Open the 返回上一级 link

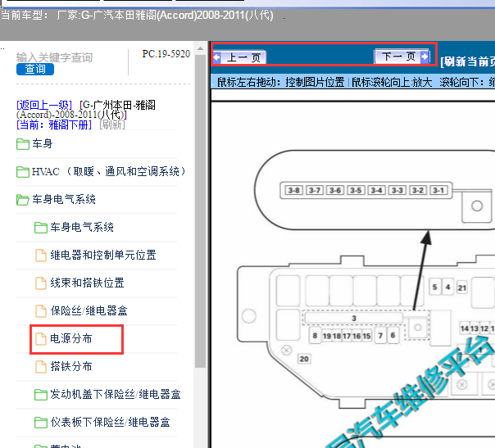coord(44,105)
